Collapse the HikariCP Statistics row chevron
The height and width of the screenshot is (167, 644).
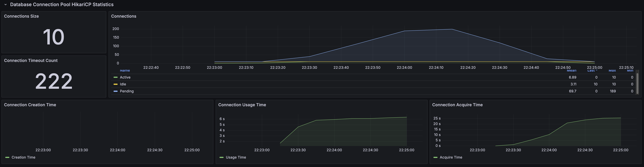tap(6, 5)
